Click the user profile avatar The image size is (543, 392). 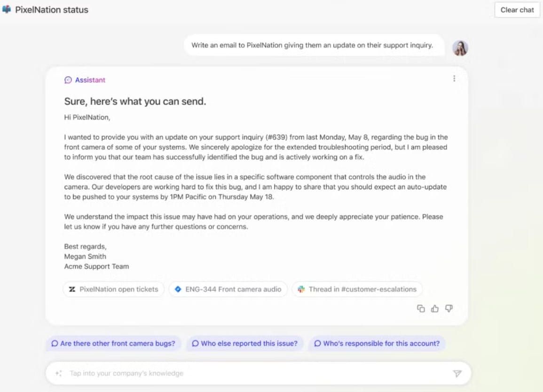460,47
